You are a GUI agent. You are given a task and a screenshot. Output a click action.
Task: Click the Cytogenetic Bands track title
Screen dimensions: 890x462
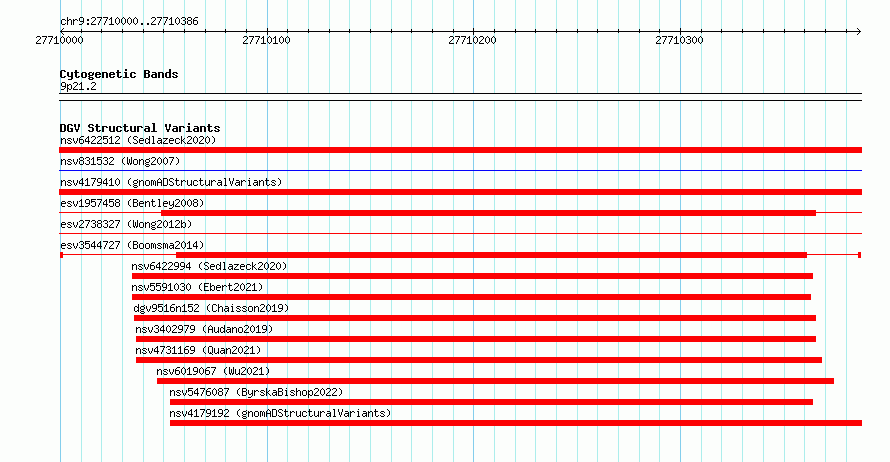pyautogui.click(x=119, y=74)
